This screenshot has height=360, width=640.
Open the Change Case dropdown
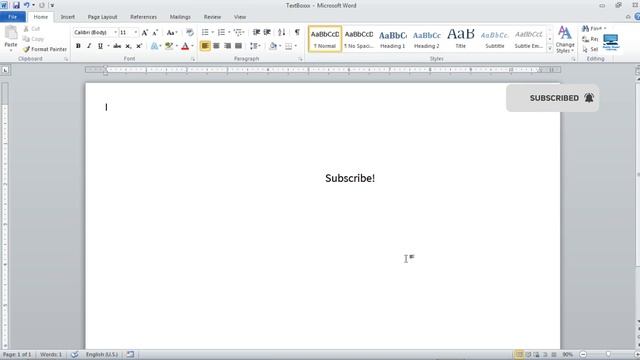(x=172, y=32)
